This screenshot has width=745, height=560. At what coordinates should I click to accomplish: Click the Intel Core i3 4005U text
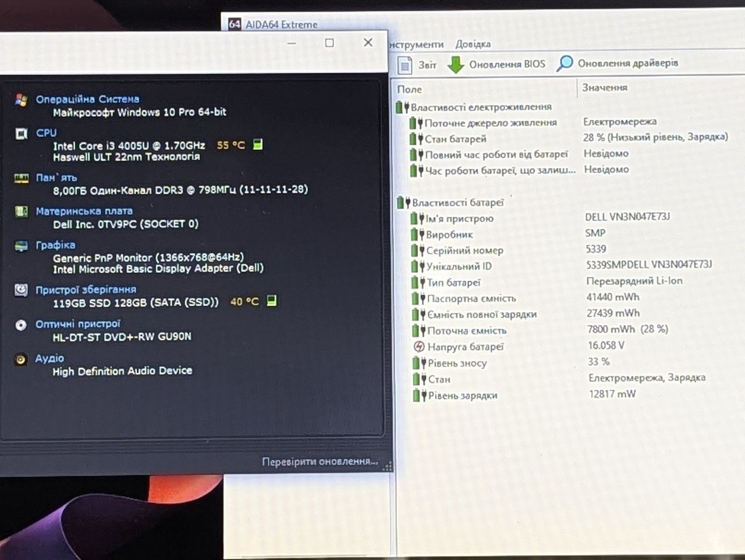click(129, 145)
